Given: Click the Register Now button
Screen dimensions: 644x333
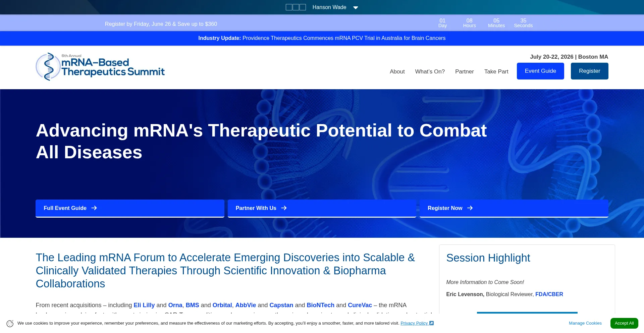Looking at the screenshot, I should tap(514, 208).
